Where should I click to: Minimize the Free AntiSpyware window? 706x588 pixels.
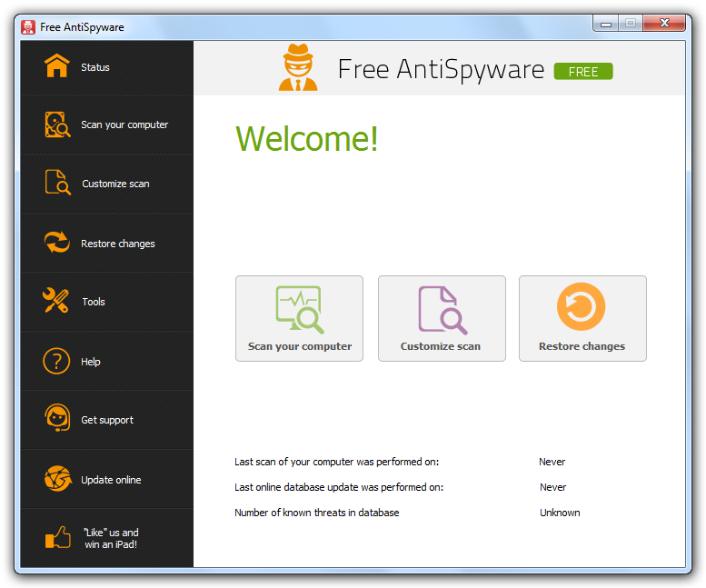pyautogui.click(x=606, y=23)
